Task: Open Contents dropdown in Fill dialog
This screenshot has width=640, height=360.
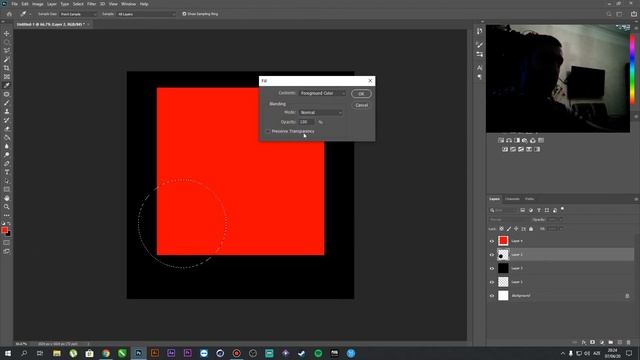Action: tap(322, 93)
